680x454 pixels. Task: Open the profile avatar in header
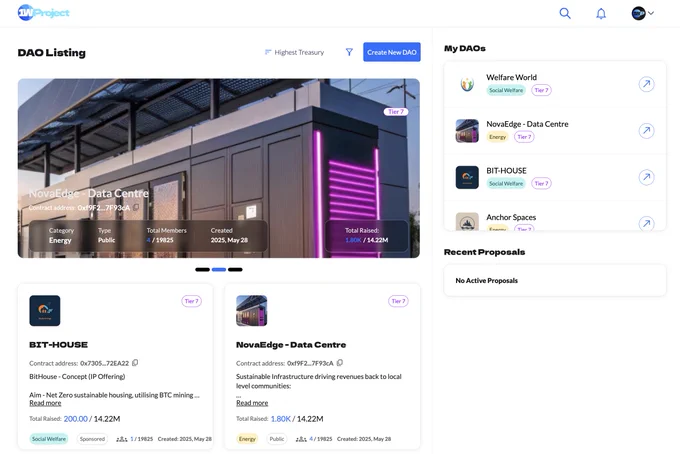[x=638, y=13]
